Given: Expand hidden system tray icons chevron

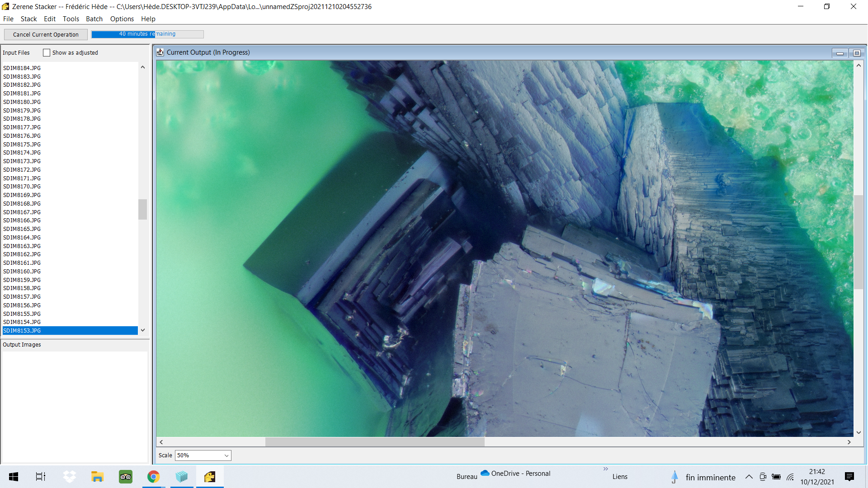Looking at the screenshot, I should coord(749,477).
